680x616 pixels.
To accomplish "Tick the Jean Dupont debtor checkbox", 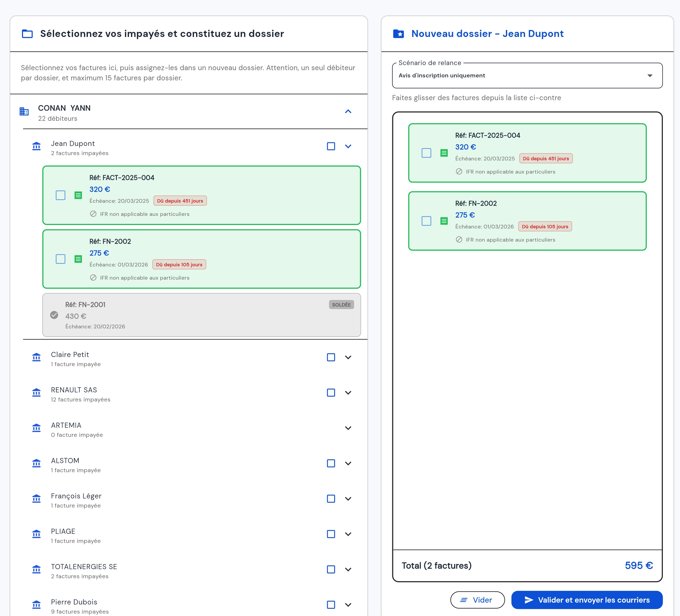I will coord(331,146).
